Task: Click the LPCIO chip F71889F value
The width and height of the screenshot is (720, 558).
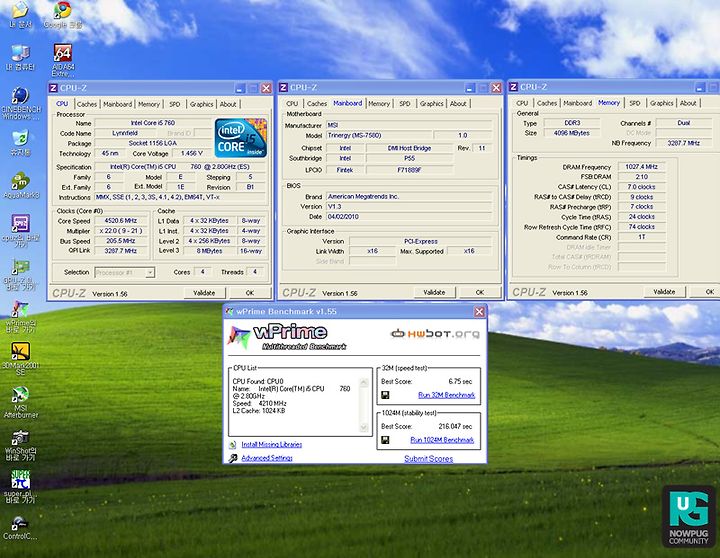Action: coord(409,170)
